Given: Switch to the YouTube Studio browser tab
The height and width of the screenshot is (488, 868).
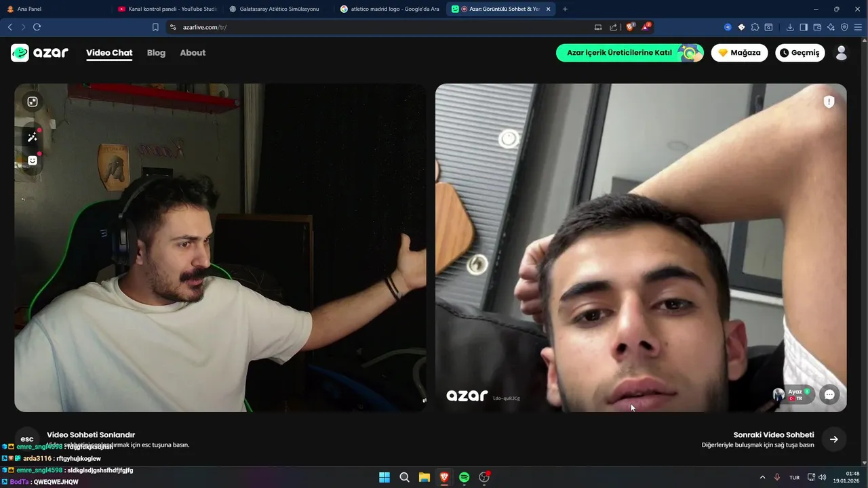Looking at the screenshot, I should [x=167, y=9].
